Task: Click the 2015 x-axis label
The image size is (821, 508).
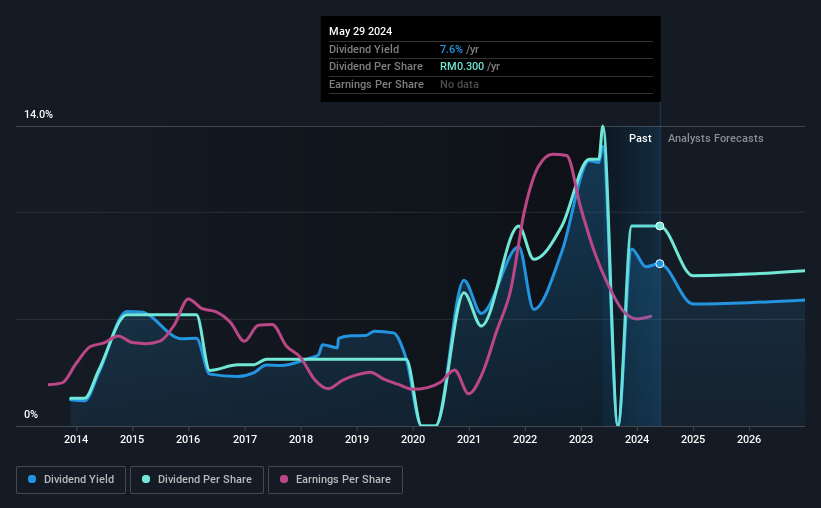Action: pos(132,439)
